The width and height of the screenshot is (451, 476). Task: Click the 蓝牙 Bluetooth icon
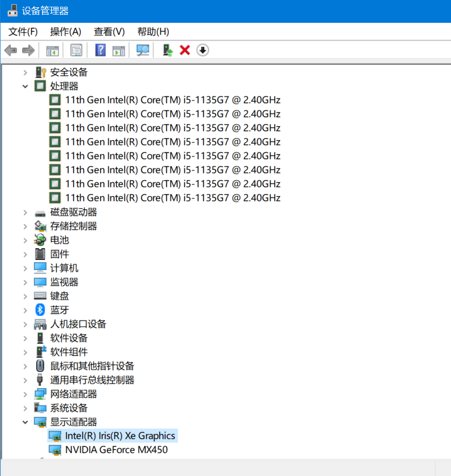pos(40,310)
